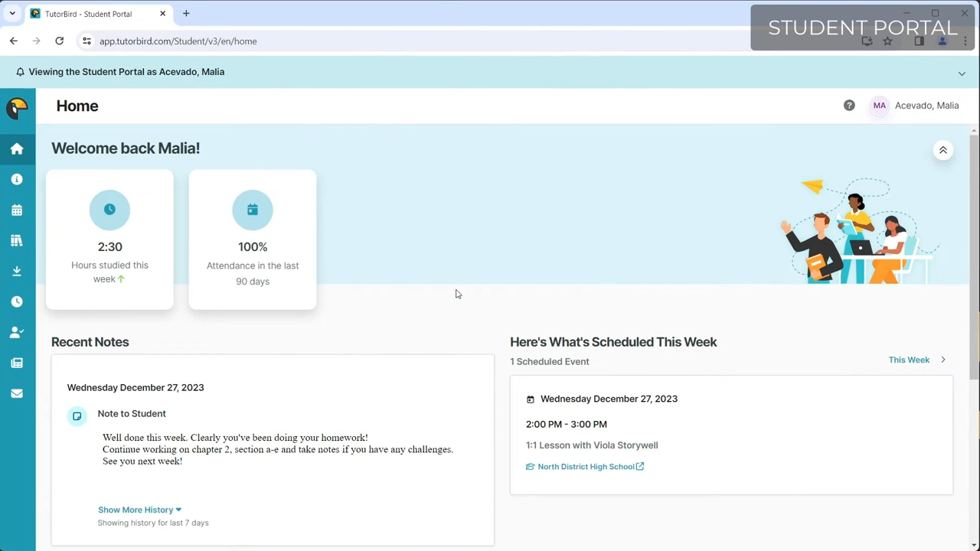
Task: Collapse the Welcome back panel
Action: tap(942, 149)
